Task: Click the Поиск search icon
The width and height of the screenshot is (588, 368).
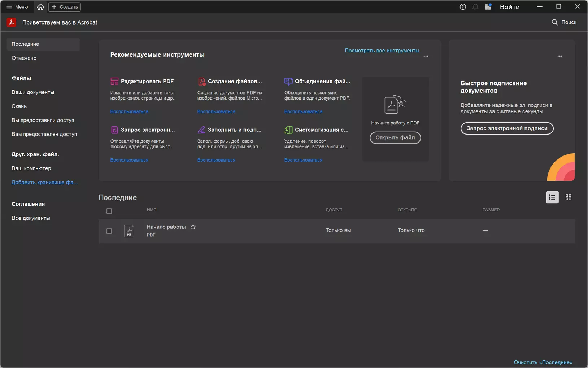Action: pos(555,22)
